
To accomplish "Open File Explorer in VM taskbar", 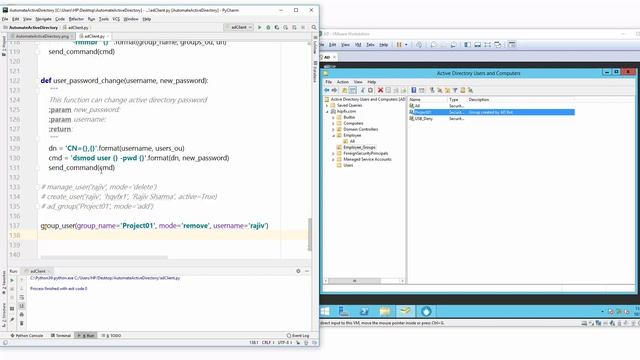I will (385, 311).
